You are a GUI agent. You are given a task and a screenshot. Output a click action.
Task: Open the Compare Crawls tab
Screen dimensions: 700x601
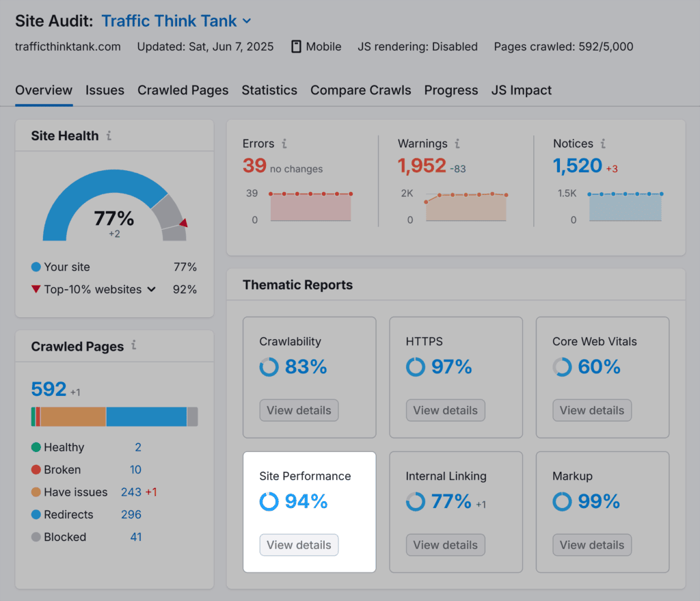pyautogui.click(x=360, y=90)
